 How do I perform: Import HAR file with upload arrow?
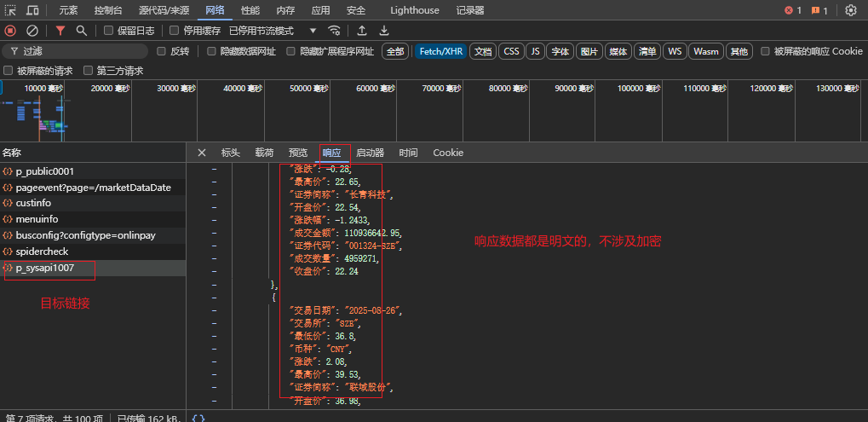coord(361,31)
